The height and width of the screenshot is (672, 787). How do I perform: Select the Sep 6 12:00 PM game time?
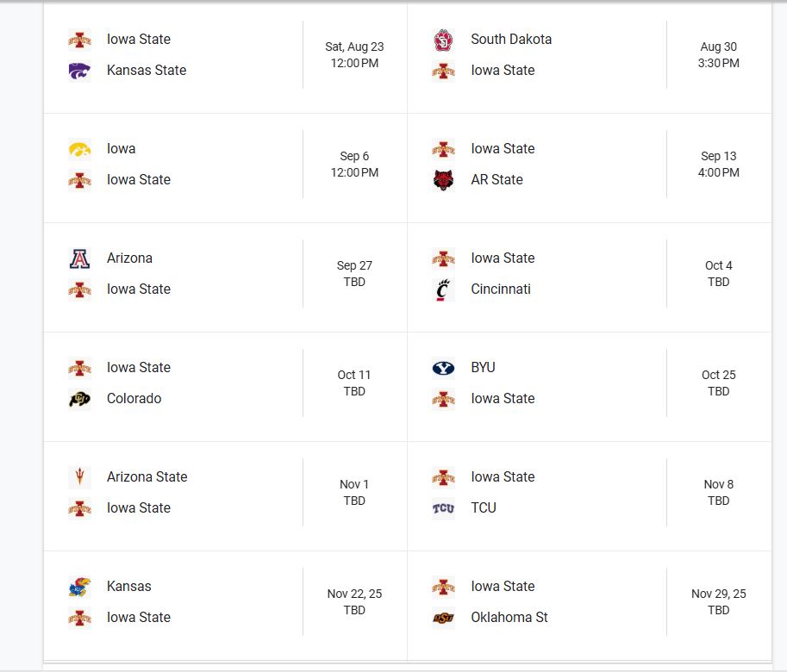(354, 164)
